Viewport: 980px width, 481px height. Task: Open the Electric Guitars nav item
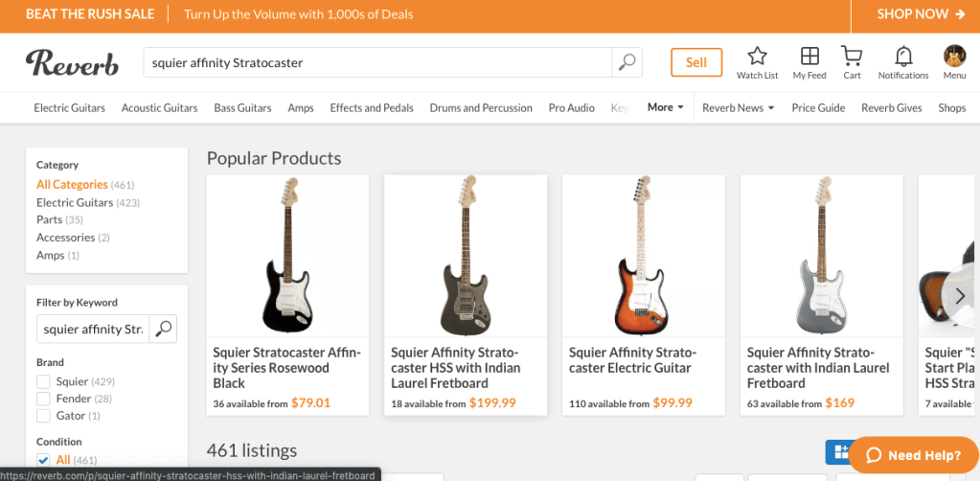click(x=70, y=108)
